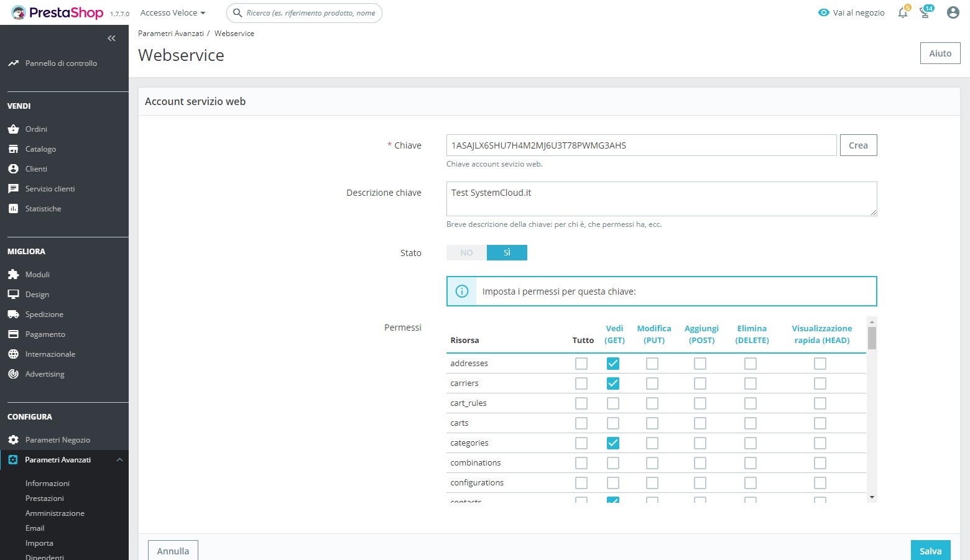The height and width of the screenshot is (560, 970).
Task: Click the Servizio clienti chat icon
Action: (x=13, y=189)
